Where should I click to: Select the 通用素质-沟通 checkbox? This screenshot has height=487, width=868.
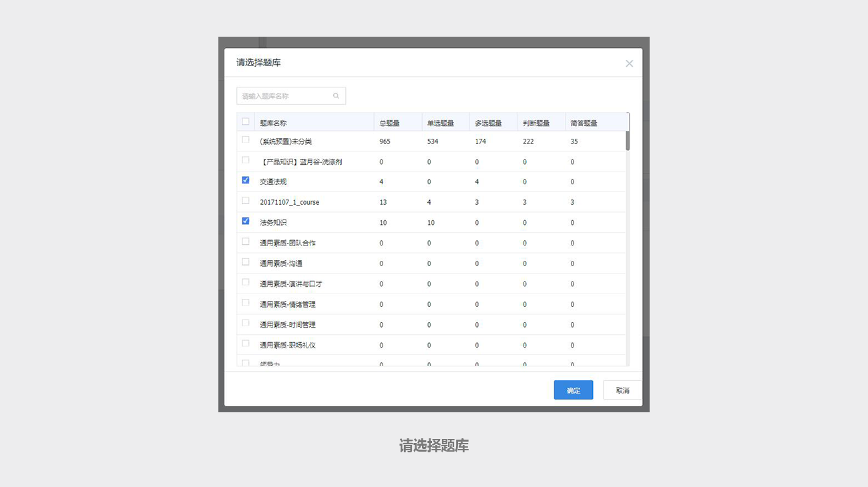coord(246,262)
